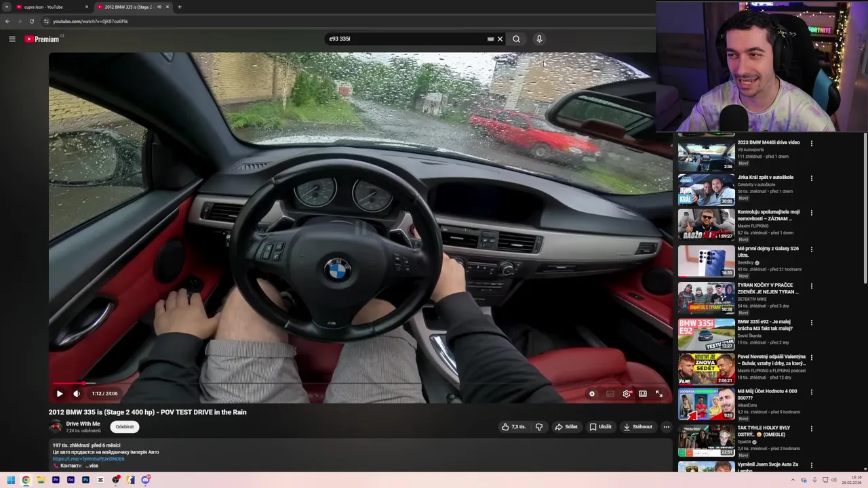Open options for Jirka Král video
Screen dimensions: 868x488
point(811,178)
